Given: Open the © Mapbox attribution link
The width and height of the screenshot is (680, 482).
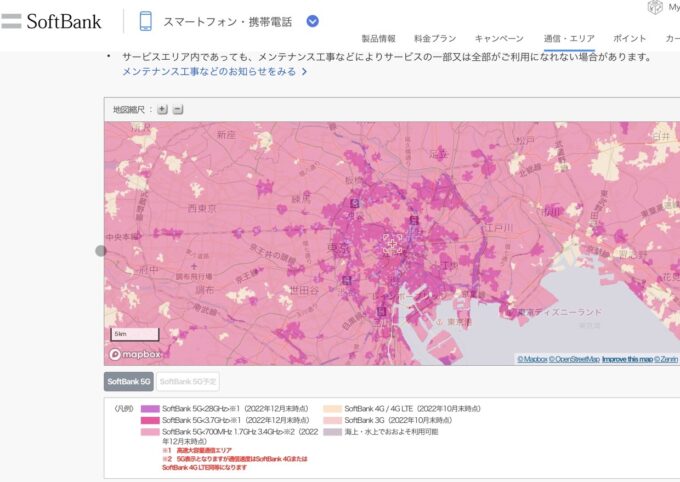Looking at the screenshot, I should tap(532, 359).
